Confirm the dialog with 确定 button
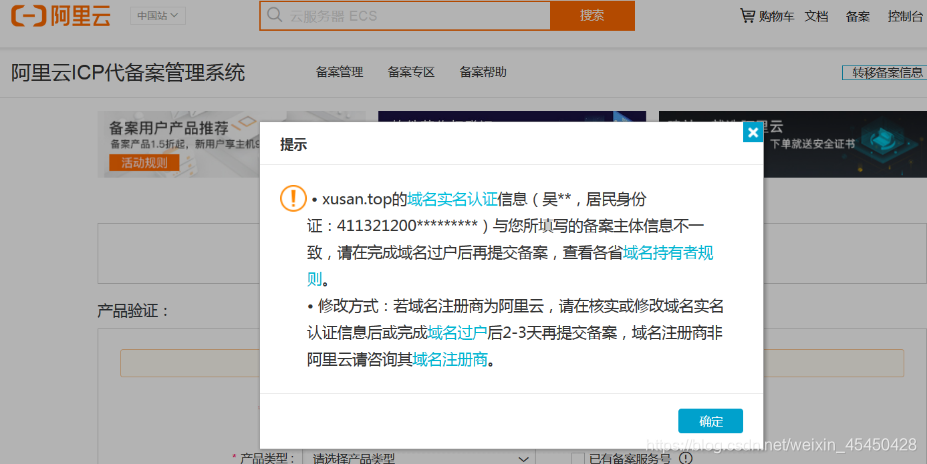927x464 pixels. click(711, 421)
